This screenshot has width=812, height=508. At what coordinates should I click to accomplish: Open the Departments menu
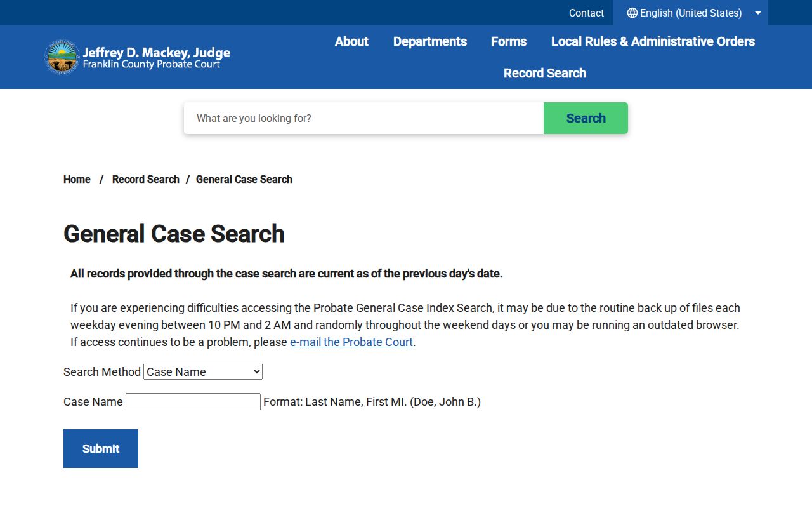(430, 41)
